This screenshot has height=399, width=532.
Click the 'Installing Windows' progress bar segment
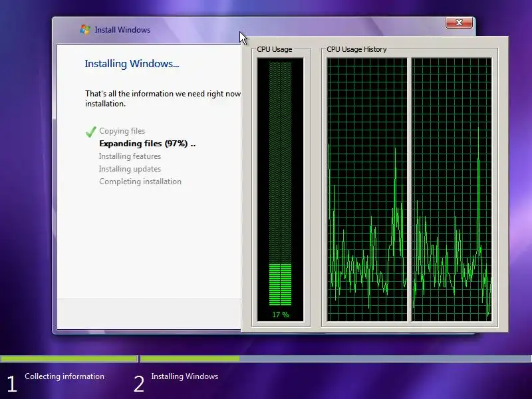click(x=336, y=358)
